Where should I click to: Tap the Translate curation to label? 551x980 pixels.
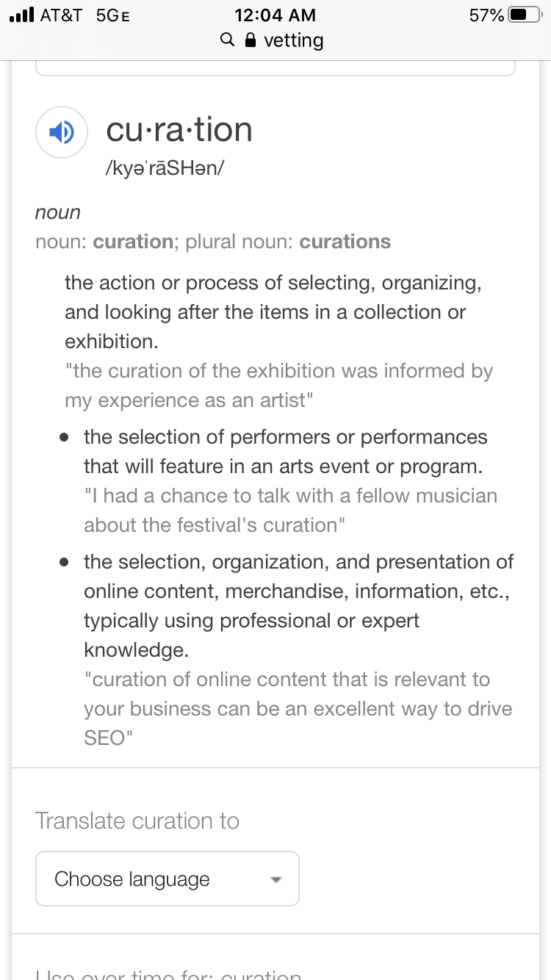pyautogui.click(x=137, y=821)
